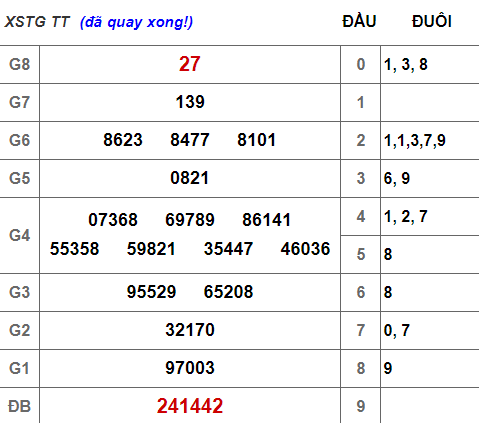Click head digit 5 in ĐẦU column
Image resolution: width=479 pixels, height=423 pixels.
tap(361, 254)
